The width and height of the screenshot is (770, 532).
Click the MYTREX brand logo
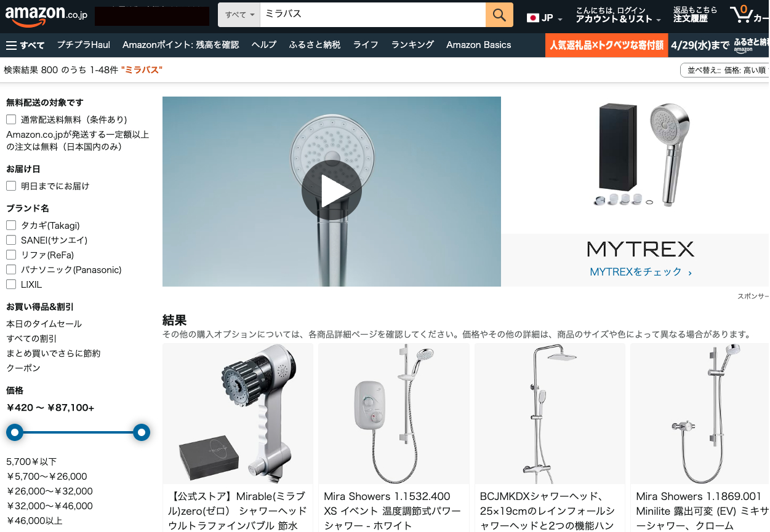(x=640, y=249)
